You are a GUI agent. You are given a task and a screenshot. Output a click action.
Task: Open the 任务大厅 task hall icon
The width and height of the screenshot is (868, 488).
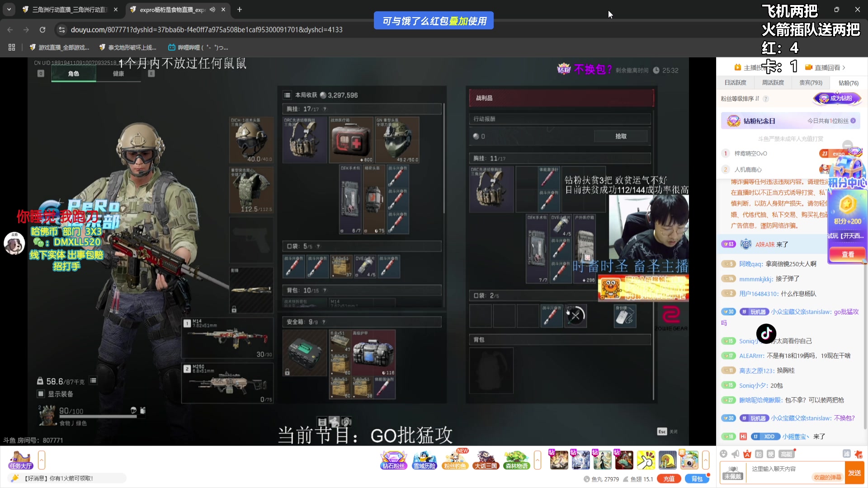coord(20,460)
